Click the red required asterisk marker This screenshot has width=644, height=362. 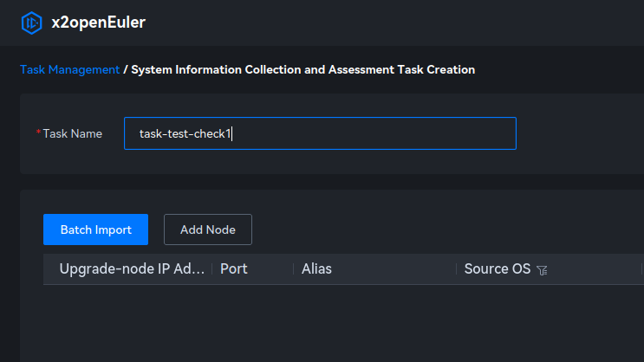pyautogui.click(x=38, y=133)
